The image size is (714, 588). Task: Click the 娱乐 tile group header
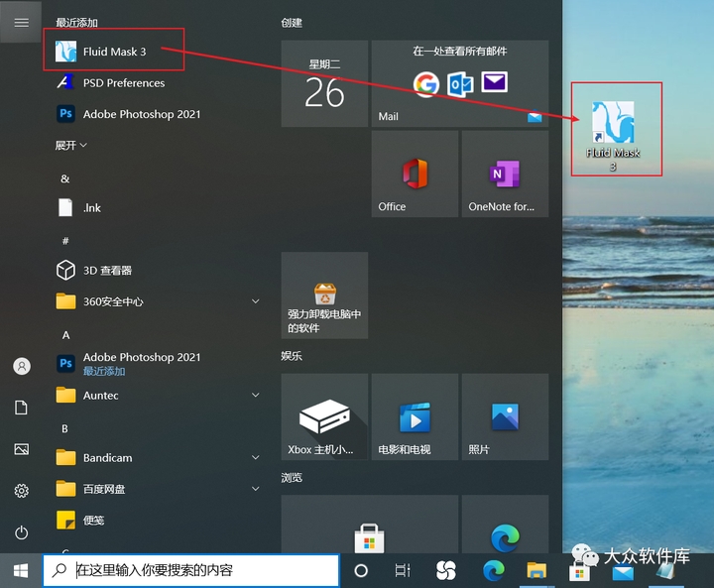tap(292, 356)
